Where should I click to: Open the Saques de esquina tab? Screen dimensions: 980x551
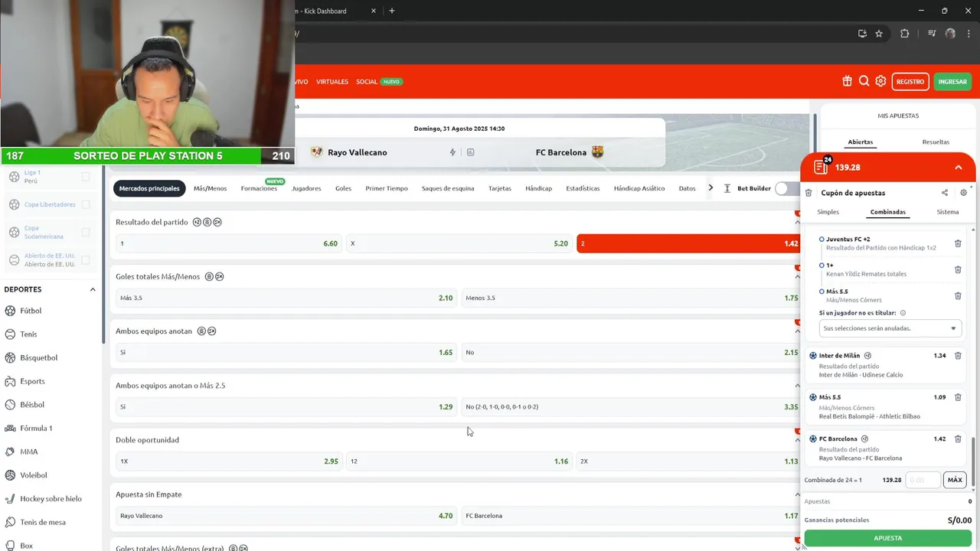[448, 188]
